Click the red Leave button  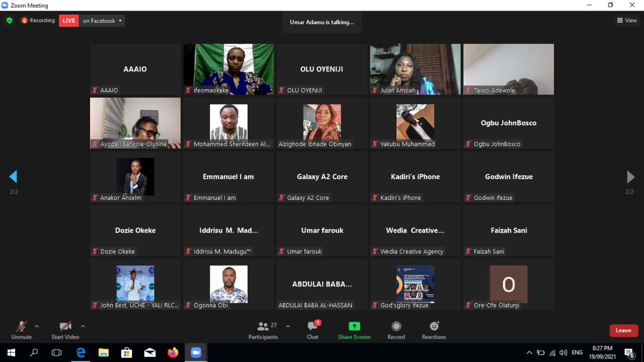pos(623,330)
